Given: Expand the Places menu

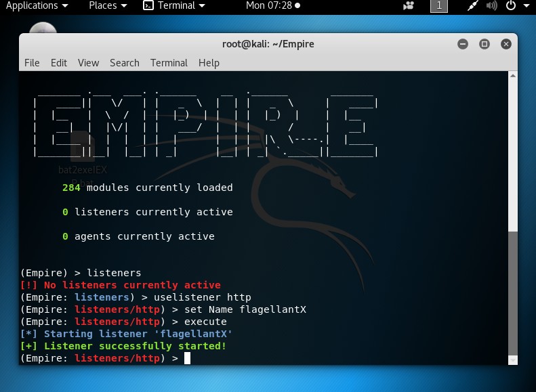Looking at the screenshot, I should [x=108, y=5].
